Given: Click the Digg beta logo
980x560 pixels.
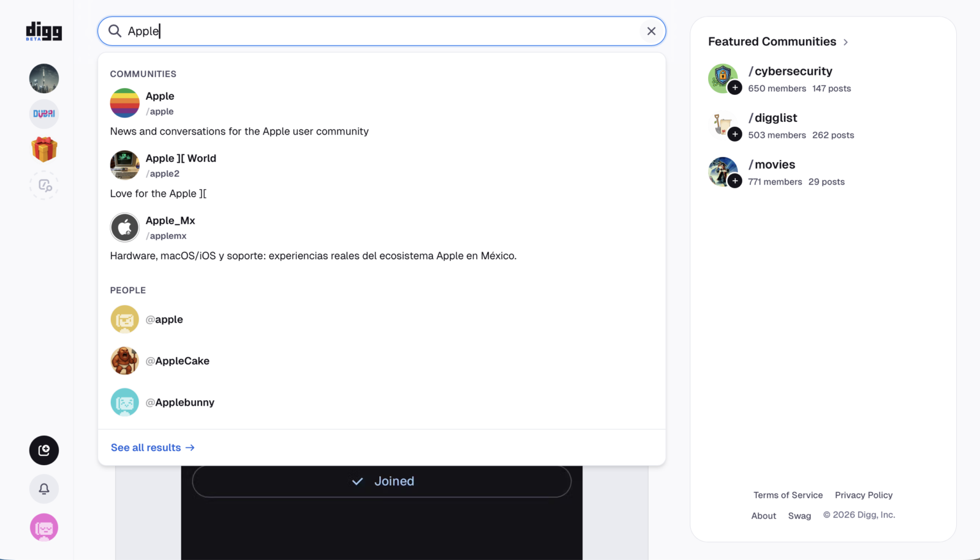Looking at the screenshot, I should [x=43, y=31].
